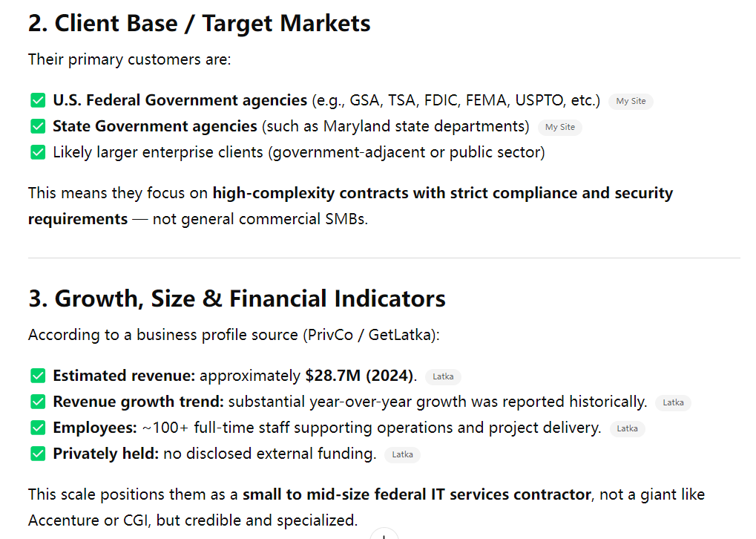The image size is (756, 539).
Task: Click the Their primary customers are line
Action: 129,59
